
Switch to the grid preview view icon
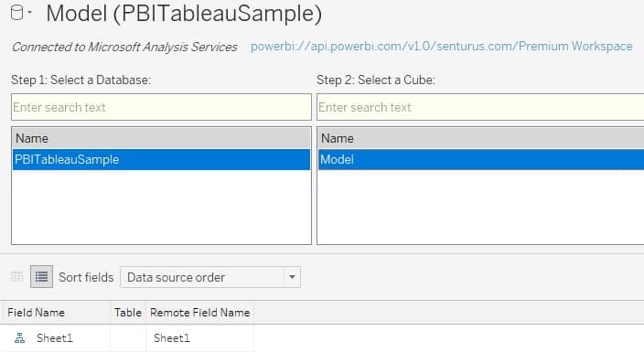click(x=16, y=277)
